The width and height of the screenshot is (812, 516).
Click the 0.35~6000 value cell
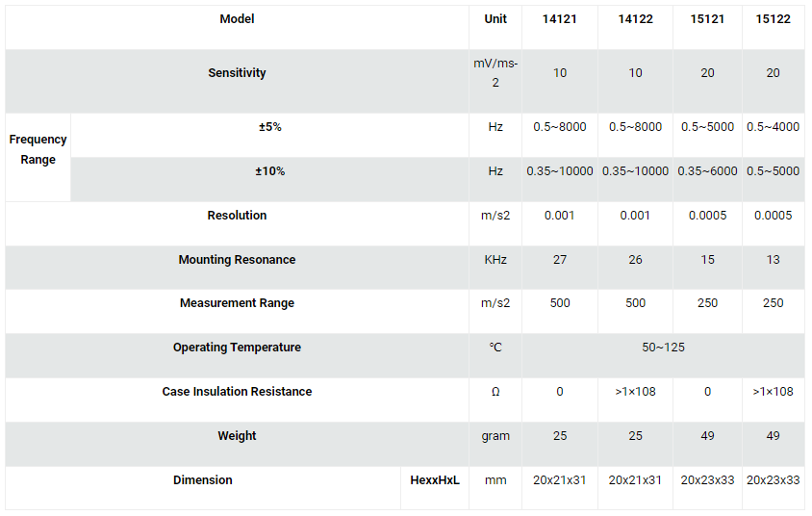coord(707,171)
